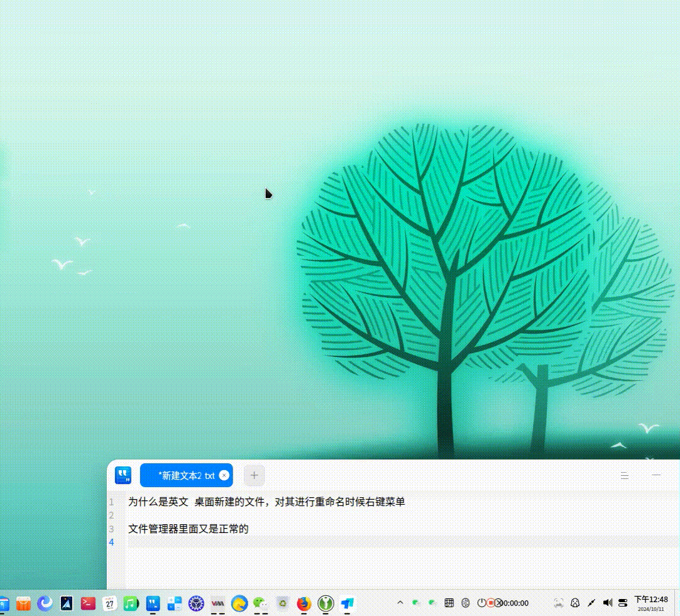Click the text editor logo in title bar

coord(123,475)
